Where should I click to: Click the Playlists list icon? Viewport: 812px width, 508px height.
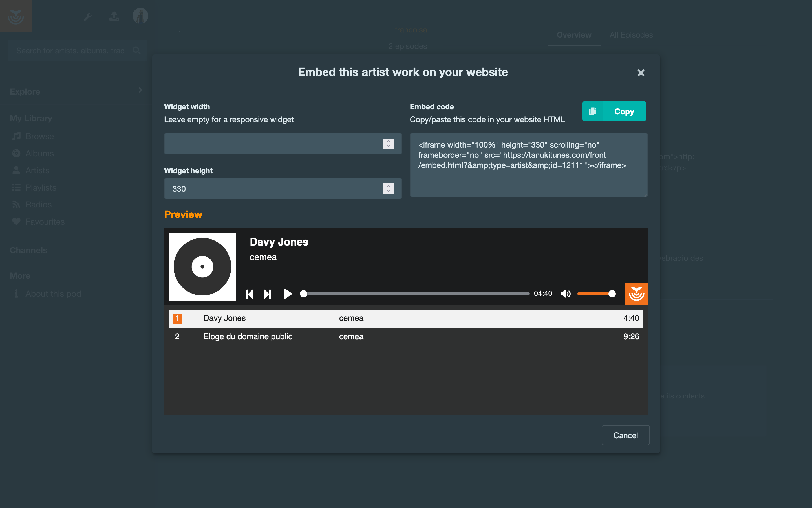tap(16, 187)
